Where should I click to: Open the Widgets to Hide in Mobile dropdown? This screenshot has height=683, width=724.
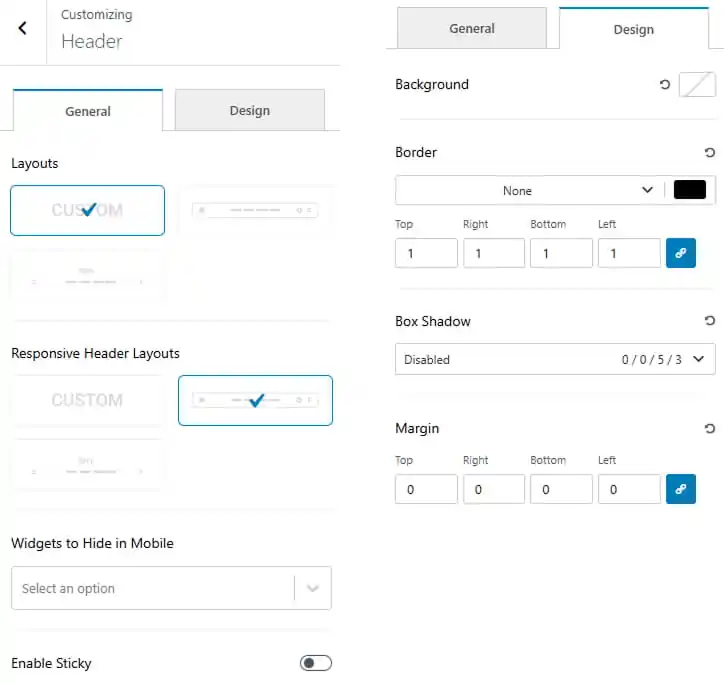click(171, 588)
